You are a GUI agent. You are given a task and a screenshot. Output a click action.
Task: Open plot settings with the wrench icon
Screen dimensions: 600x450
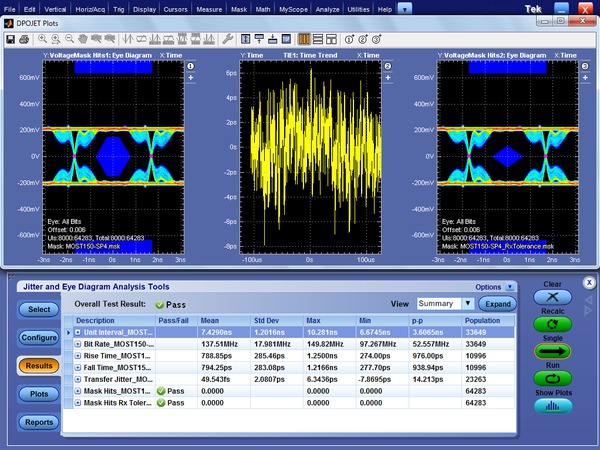[227, 39]
